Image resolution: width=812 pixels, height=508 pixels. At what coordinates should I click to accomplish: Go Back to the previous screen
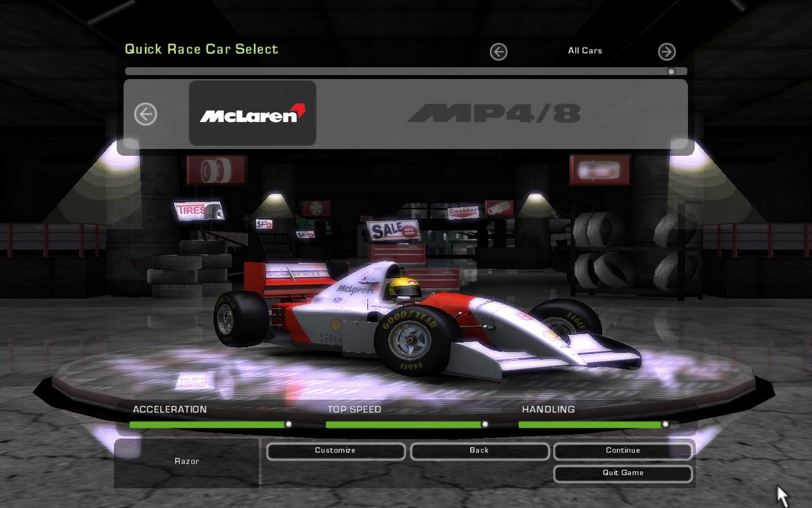coord(479,451)
